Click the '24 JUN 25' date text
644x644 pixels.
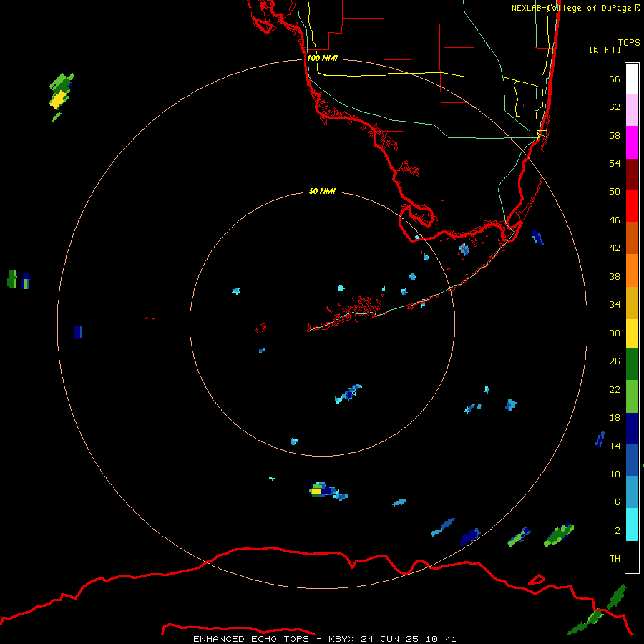(x=389, y=639)
